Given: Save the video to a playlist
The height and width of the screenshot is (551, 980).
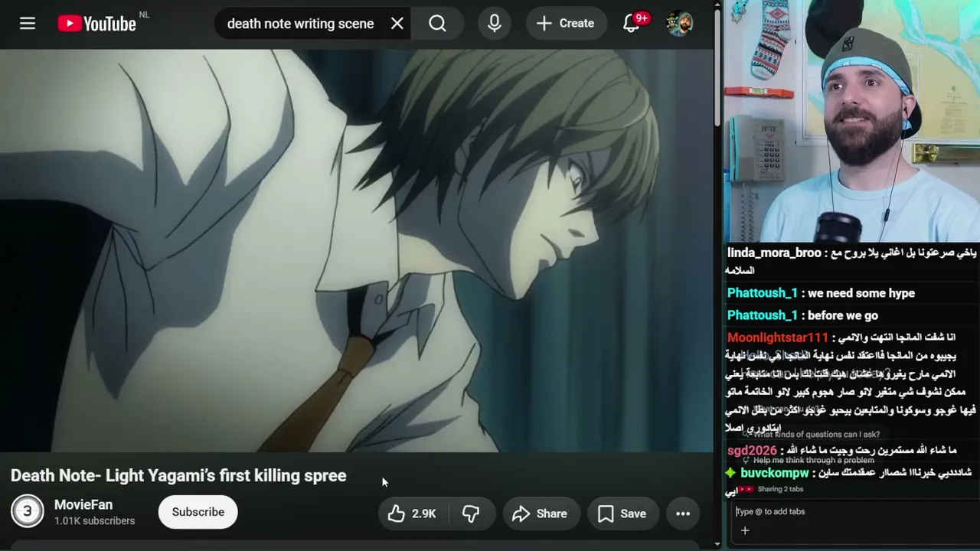Looking at the screenshot, I should (622, 514).
